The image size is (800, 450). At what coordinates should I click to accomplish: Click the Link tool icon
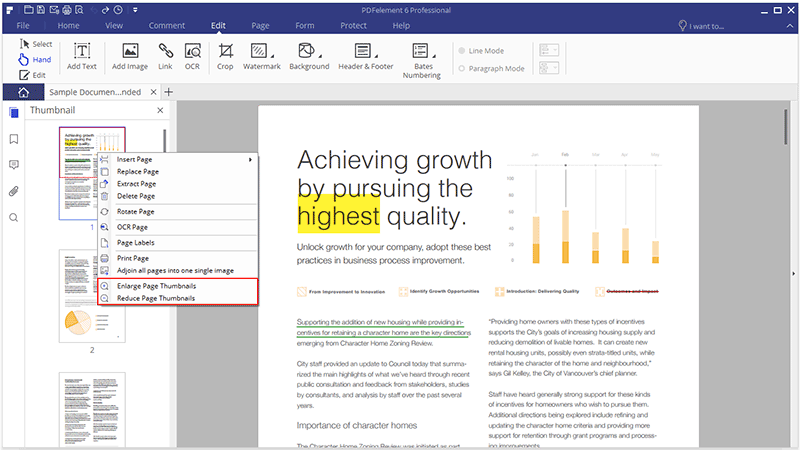point(165,57)
